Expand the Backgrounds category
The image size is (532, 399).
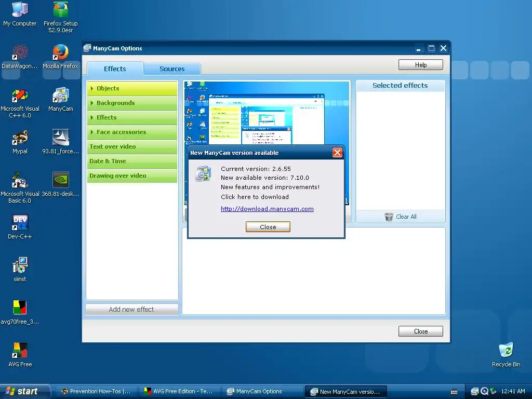132,103
